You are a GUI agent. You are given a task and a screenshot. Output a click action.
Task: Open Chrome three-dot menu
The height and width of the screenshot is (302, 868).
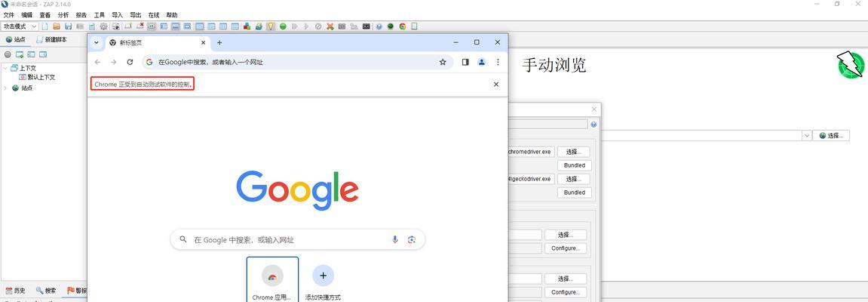(x=498, y=62)
